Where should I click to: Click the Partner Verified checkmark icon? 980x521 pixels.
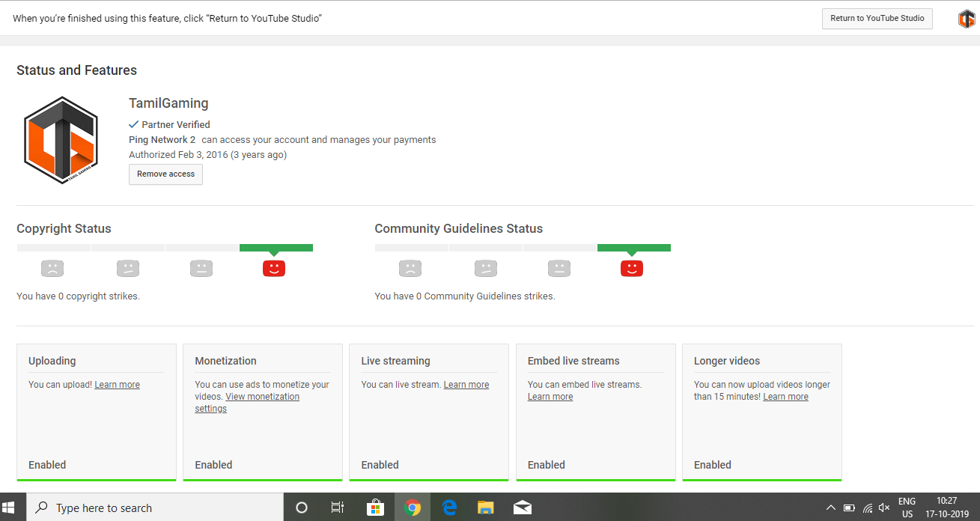[x=133, y=124]
